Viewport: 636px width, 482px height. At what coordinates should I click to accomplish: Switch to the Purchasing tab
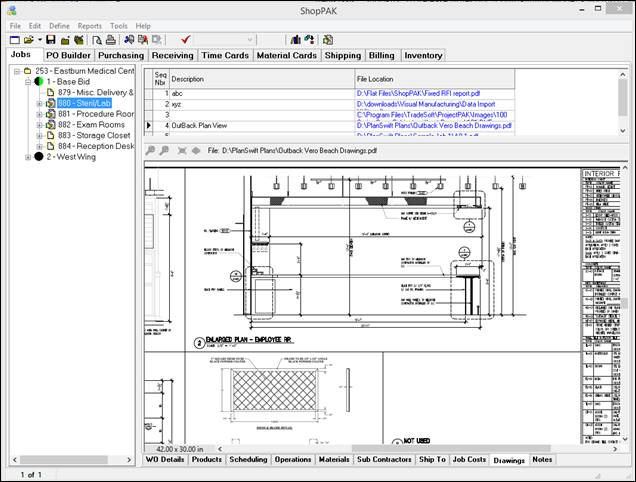pyautogui.click(x=121, y=56)
